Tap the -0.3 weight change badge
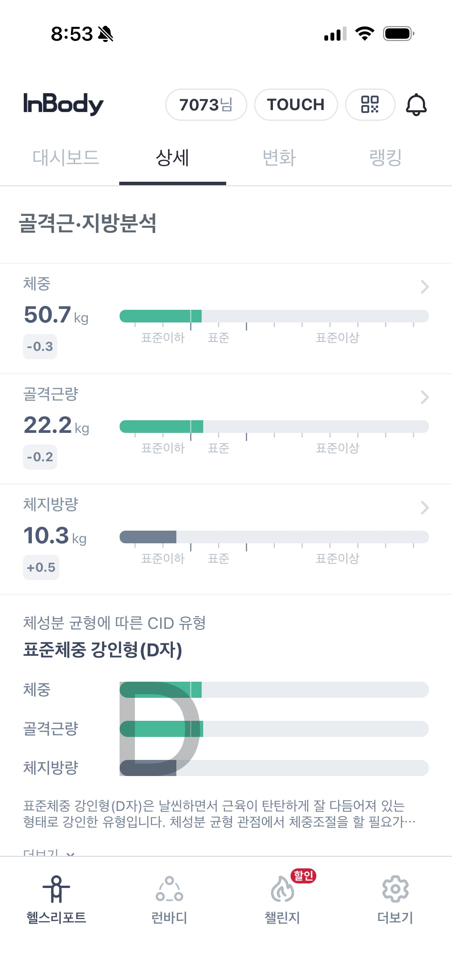This screenshot has height=980, width=452. [40, 347]
